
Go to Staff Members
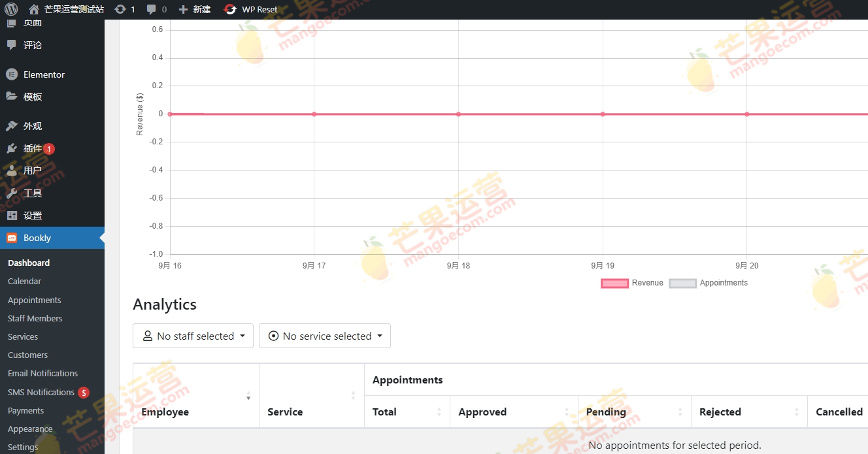point(35,318)
